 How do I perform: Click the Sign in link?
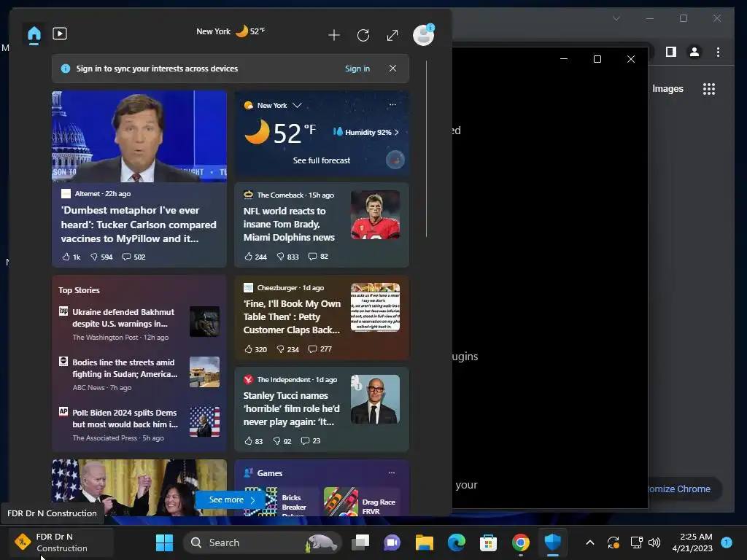coord(357,69)
